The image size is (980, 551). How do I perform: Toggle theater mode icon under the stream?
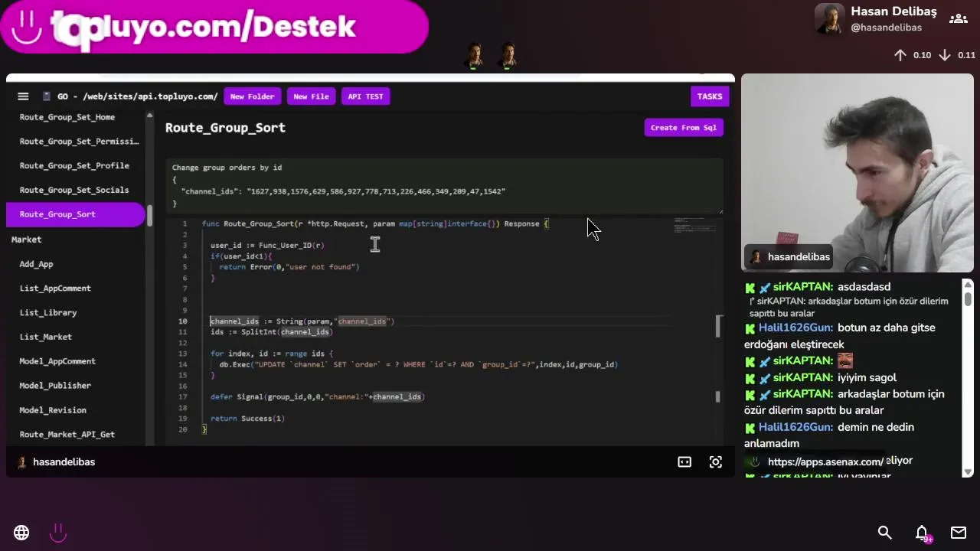[x=684, y=462]
